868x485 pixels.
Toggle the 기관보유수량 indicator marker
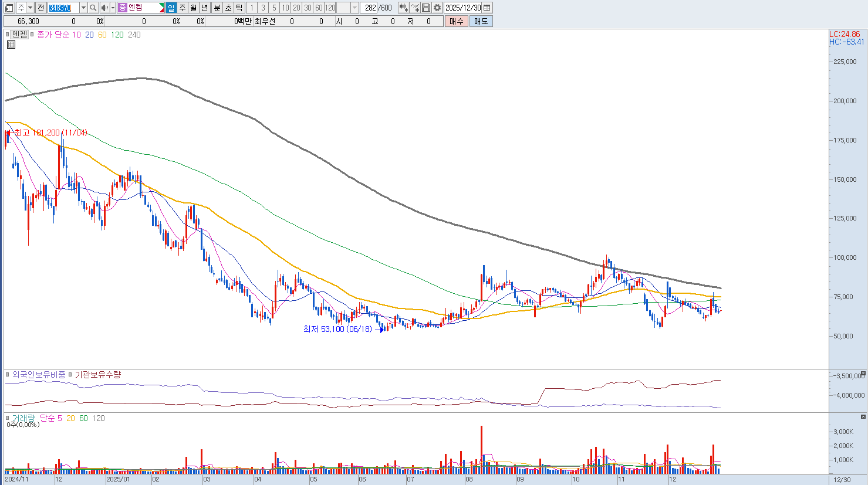(70, 375)
